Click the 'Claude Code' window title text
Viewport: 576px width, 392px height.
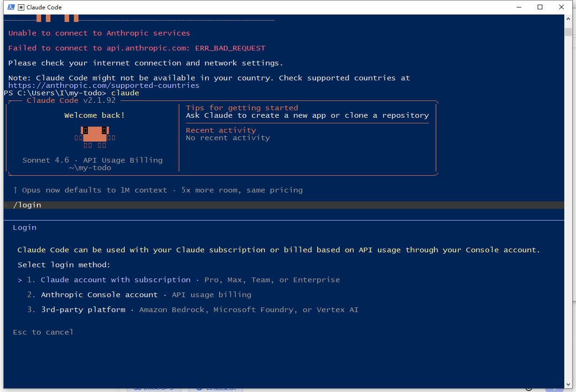[44, 7]
